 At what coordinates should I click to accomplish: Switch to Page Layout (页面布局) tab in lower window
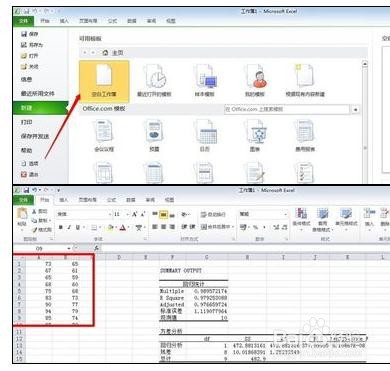point(88,200)
